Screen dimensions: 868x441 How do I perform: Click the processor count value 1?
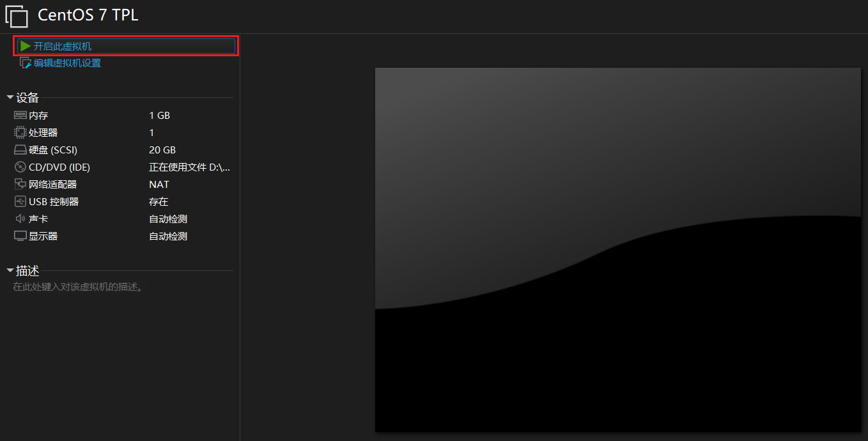tap(151, 133)
